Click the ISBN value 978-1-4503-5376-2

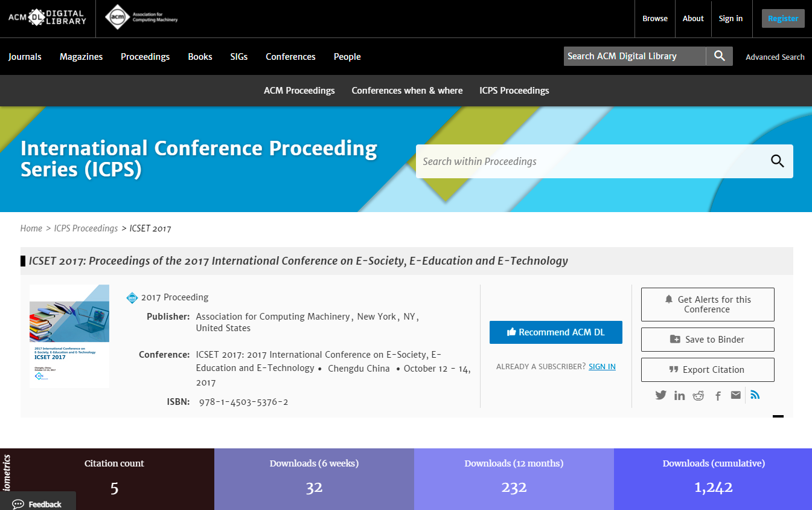pyautogui.click(x=244, y=402)
